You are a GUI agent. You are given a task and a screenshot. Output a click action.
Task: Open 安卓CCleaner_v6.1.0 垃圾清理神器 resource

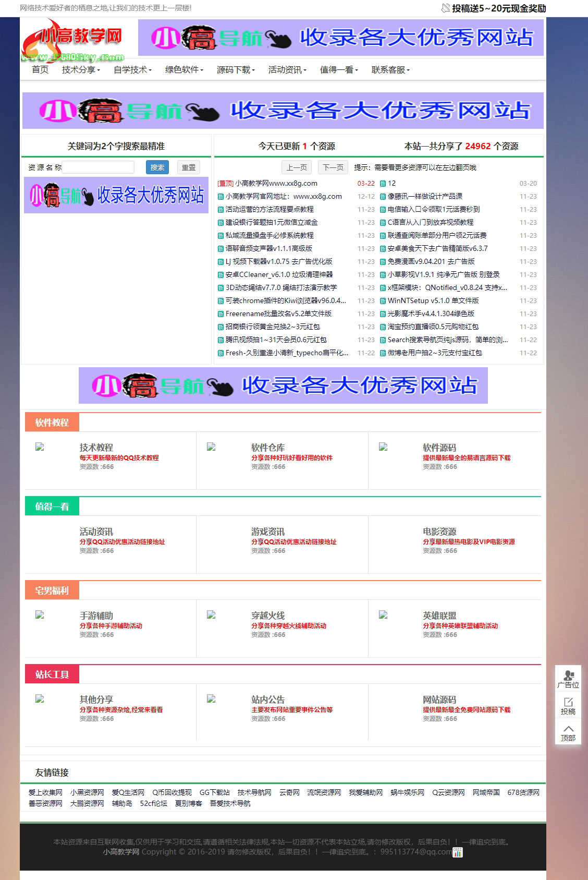pos(279,274)
